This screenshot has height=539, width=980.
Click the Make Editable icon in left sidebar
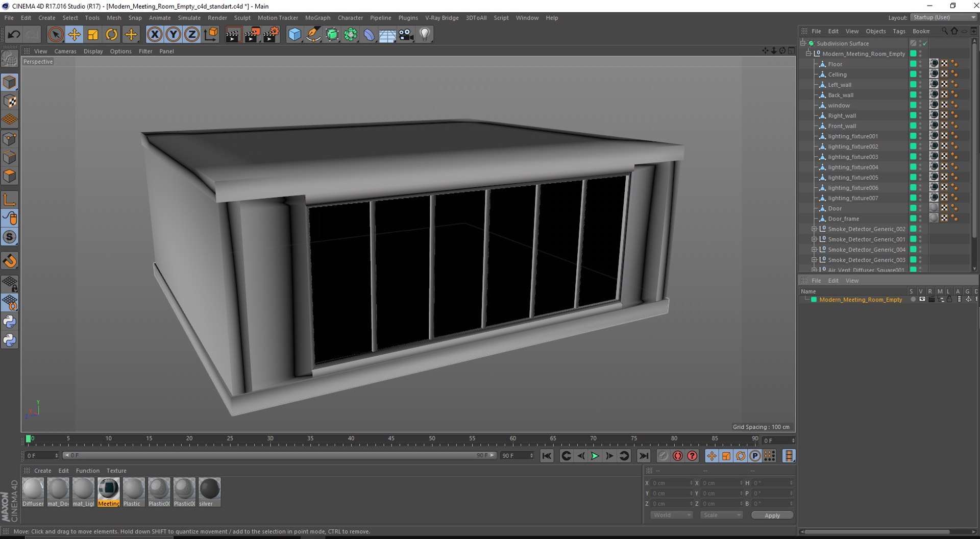tap(10, 59)
